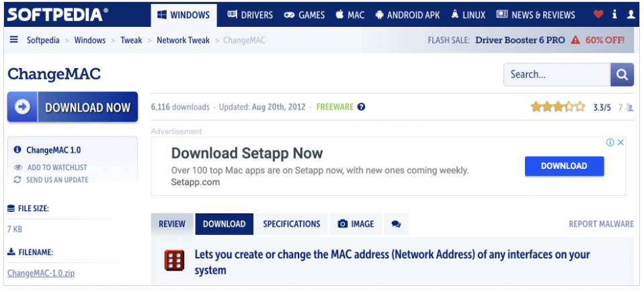Click the red dice ChangeMAC icon
644x292 pixels.
pyautogui.click(x=174, y=260)
